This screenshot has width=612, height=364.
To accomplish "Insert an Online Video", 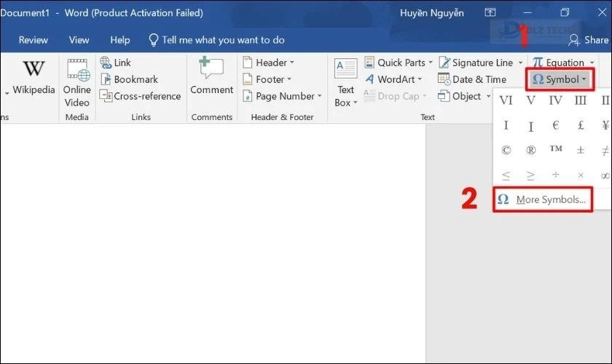I will (77, 83).
